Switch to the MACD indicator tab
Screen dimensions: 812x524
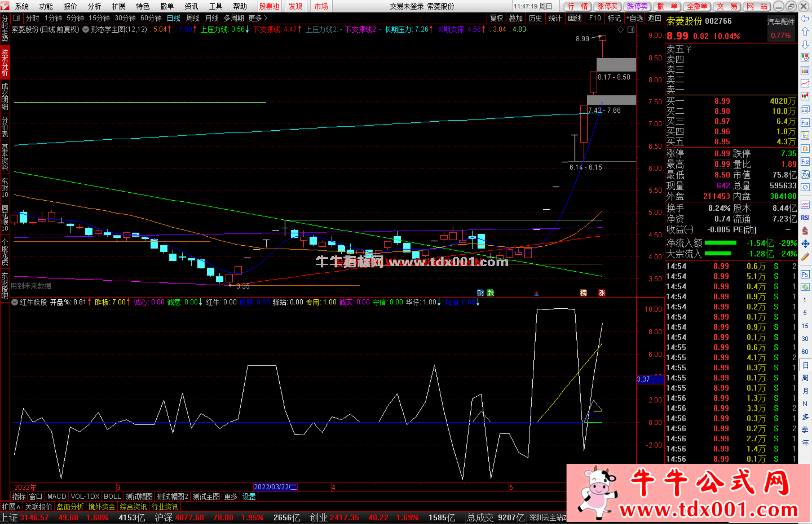pos(56,497)
